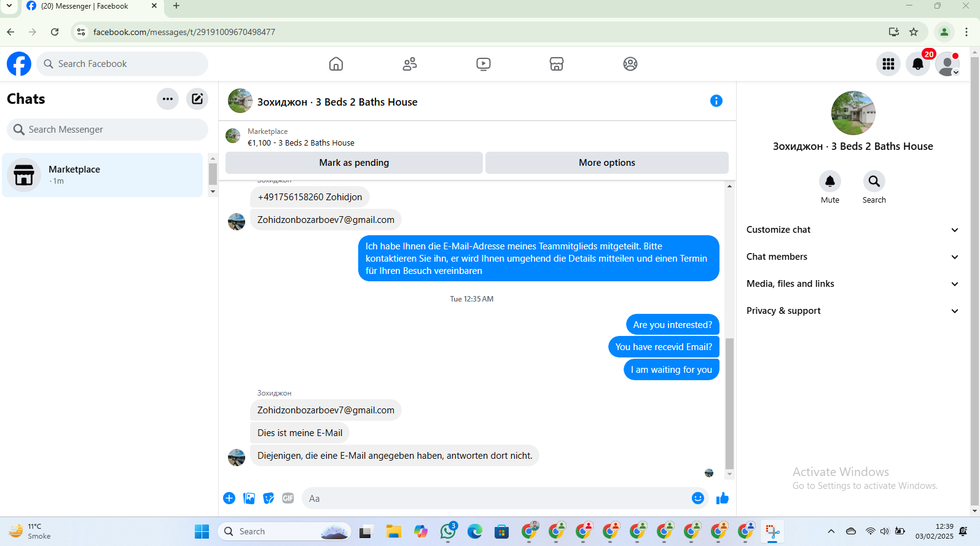Go back with browser back arrow

point(10,32)
